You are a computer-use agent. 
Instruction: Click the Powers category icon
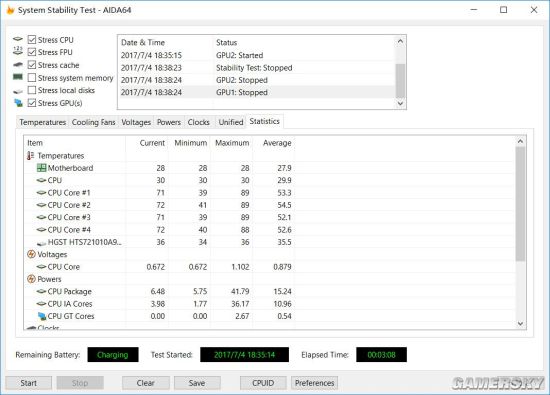click(31, 279)
